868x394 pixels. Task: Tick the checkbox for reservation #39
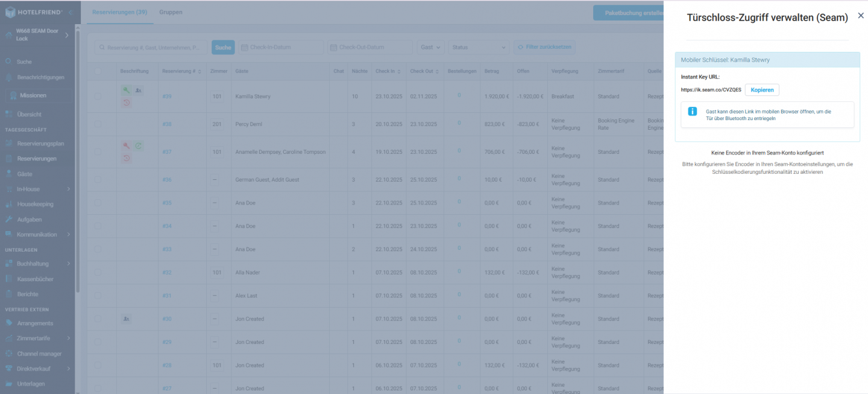tap(98, 97)
